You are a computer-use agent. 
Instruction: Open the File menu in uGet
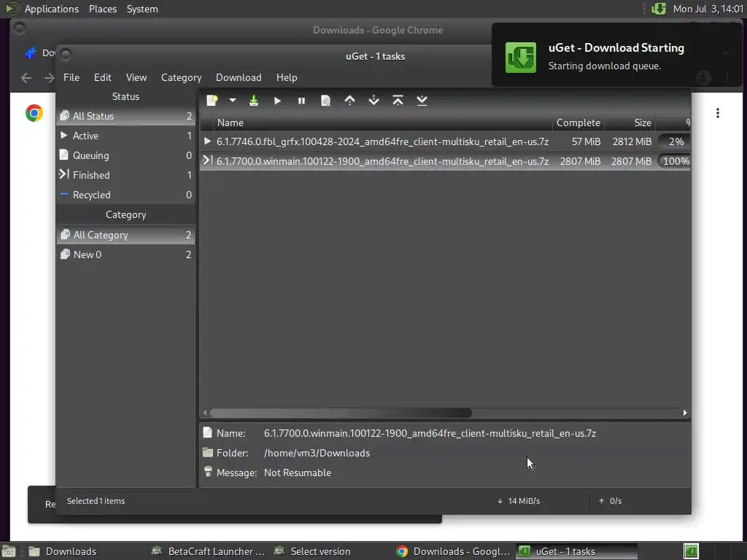[71, 77]
